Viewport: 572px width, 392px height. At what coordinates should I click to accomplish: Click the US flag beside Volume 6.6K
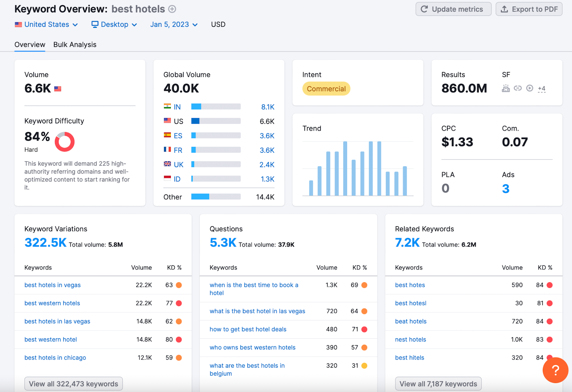[58, 89]
